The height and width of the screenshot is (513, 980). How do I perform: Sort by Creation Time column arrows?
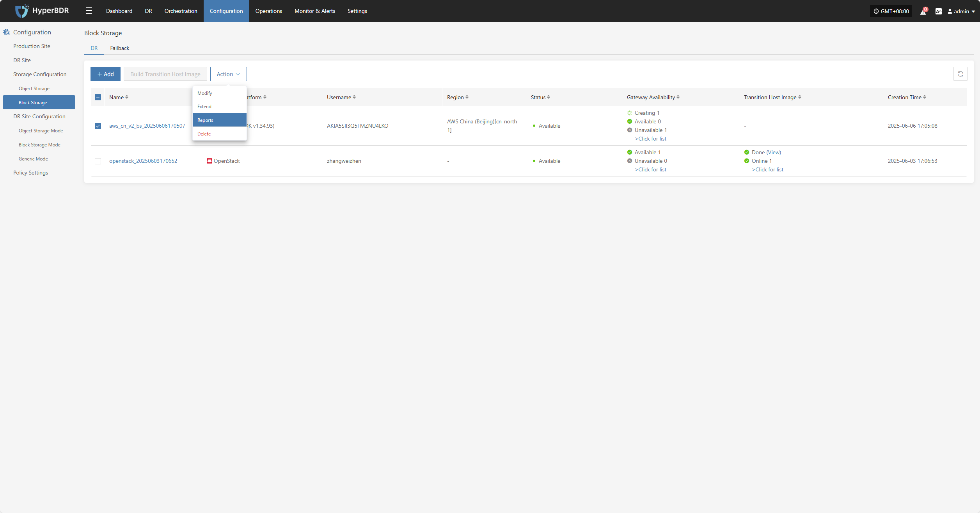pyautogui.click(x=925, y=97)
